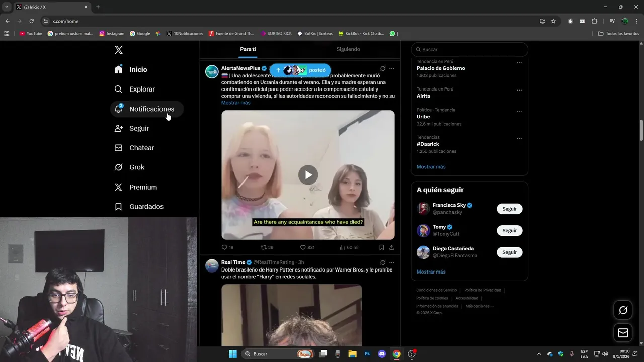Repost the AlertaNewsPlus post (29)

[x=267, y=247]
